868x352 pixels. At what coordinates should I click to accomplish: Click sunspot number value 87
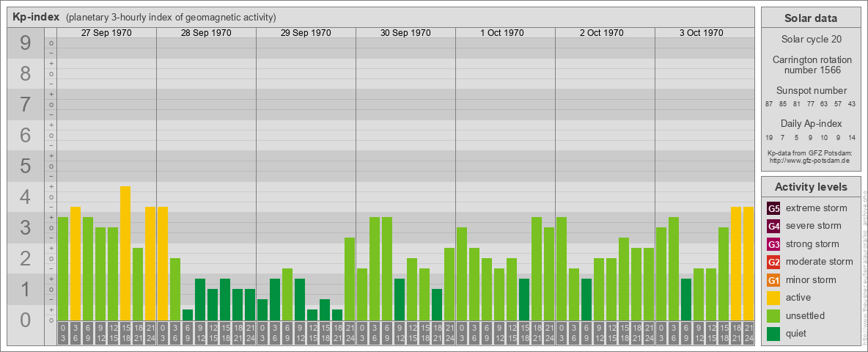(769, 104)
